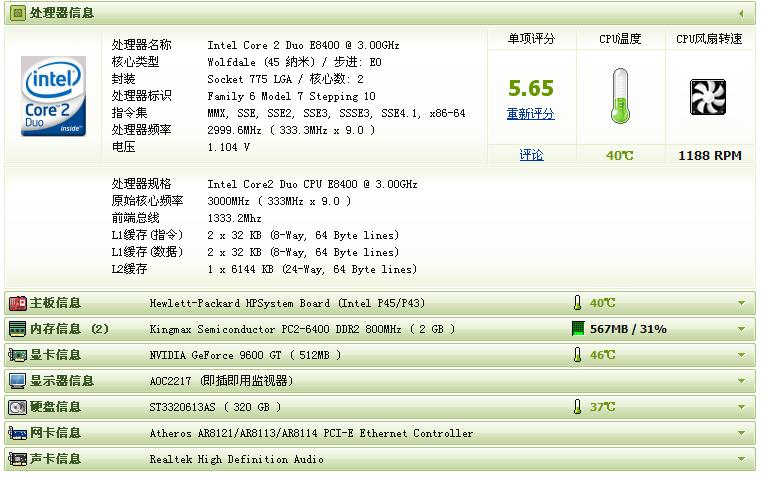Click the Socket 775 LGA value
The height and width of the screenshot is (479, 765).
point(285,79)
